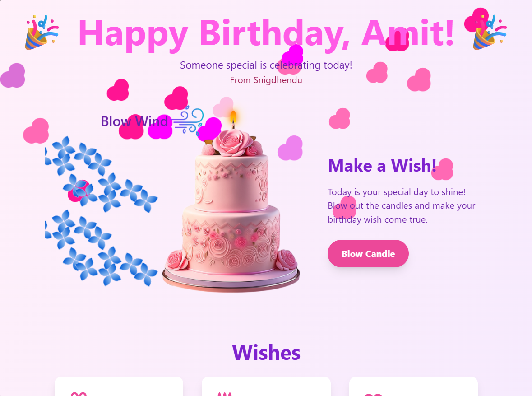The height and width of the screenshot is (396, 532).
Task: Click the heart icon in third wish card
Action: (373, 395)
